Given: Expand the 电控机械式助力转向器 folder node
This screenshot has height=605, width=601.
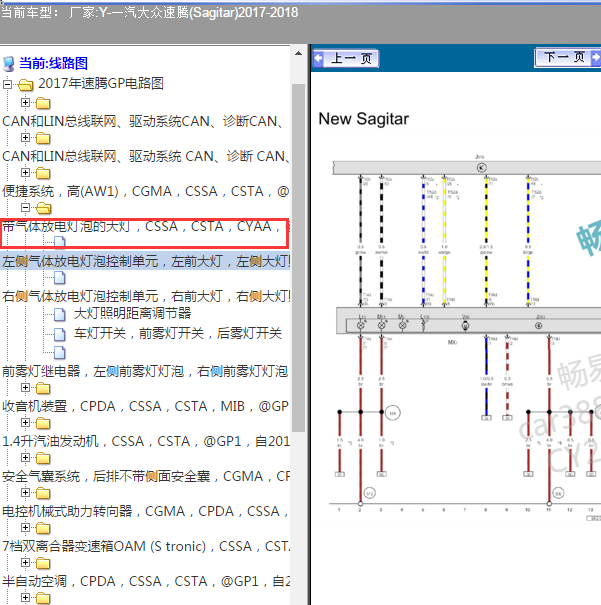Looking at the screenshot, I should click(25, 493).
